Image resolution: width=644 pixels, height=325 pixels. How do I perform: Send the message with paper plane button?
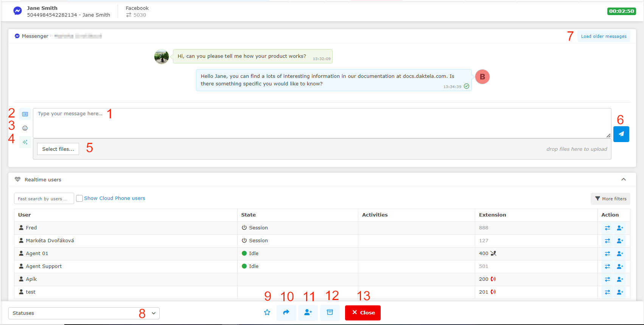(x=621, y=134)
